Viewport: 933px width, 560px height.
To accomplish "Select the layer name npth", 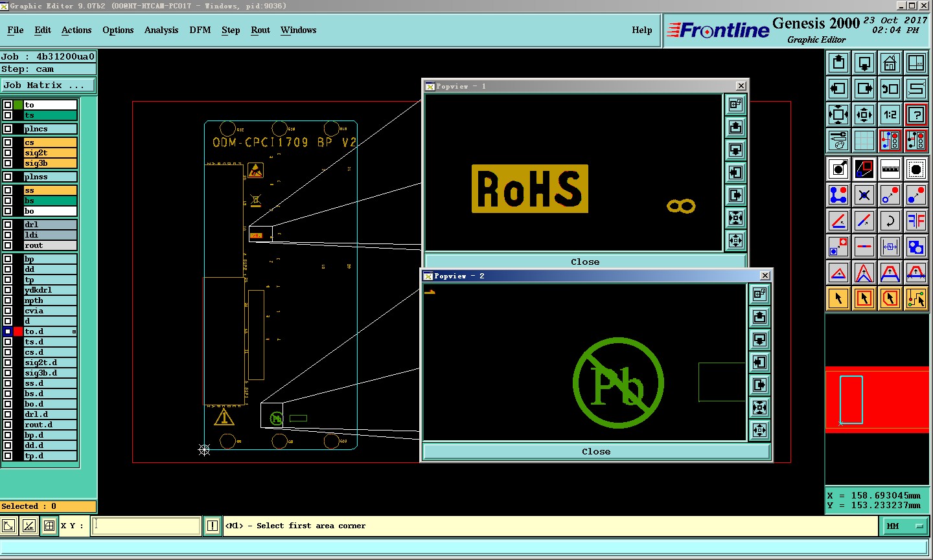I will click(x=51, y=300).
